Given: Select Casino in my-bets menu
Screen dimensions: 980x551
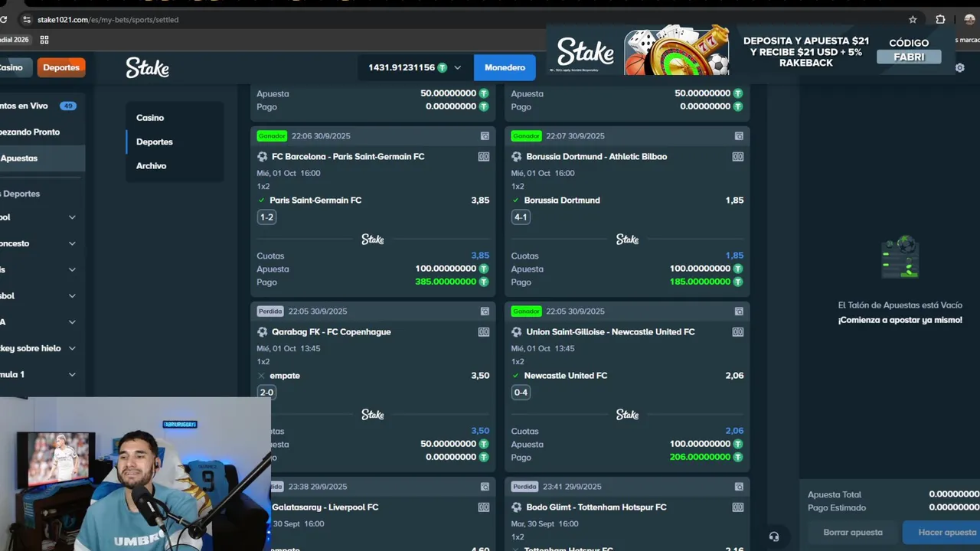Looking at the screenshot, I should pyautogui.click(x=150, y=118).
